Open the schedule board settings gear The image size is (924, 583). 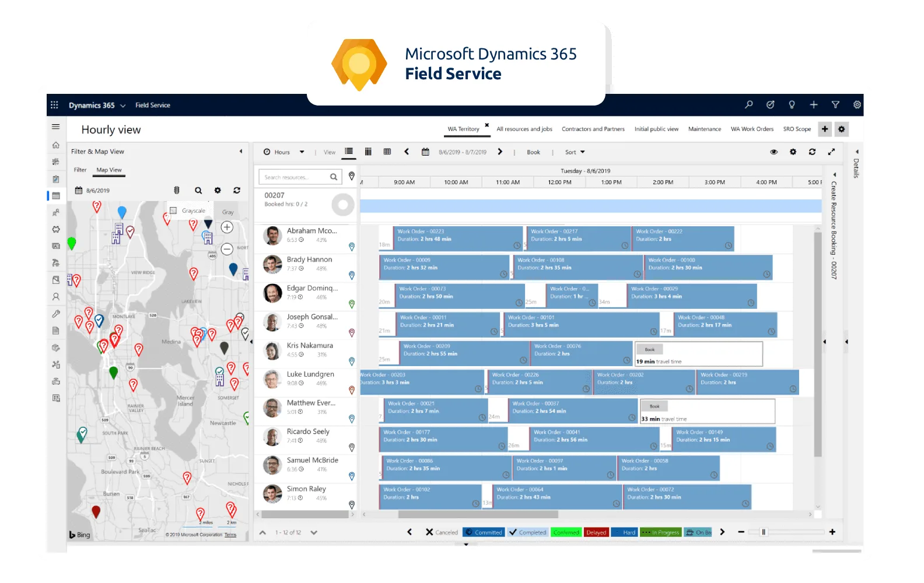click(x=793, y=152)
